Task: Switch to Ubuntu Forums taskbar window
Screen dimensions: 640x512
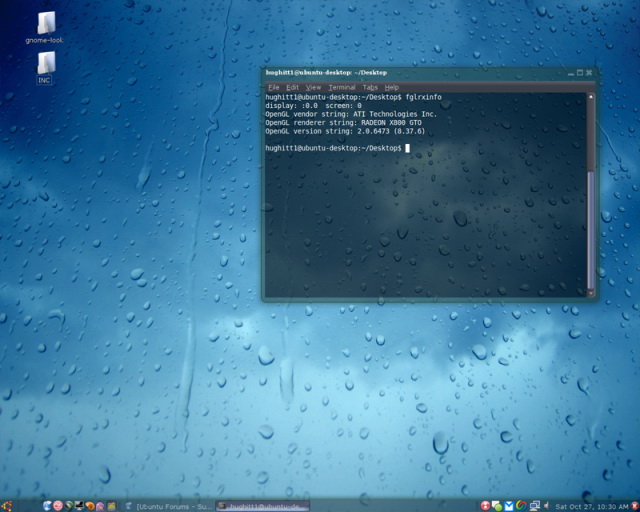Action: pos(170,505)
